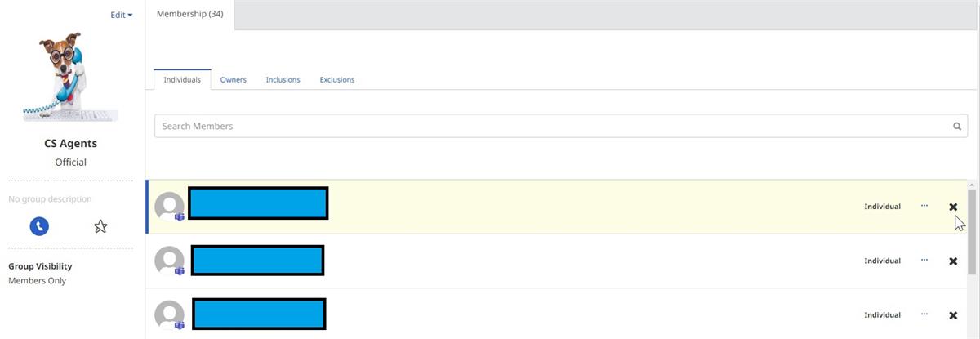
Task: Click the second member's avatar
Action: point(169,261)
